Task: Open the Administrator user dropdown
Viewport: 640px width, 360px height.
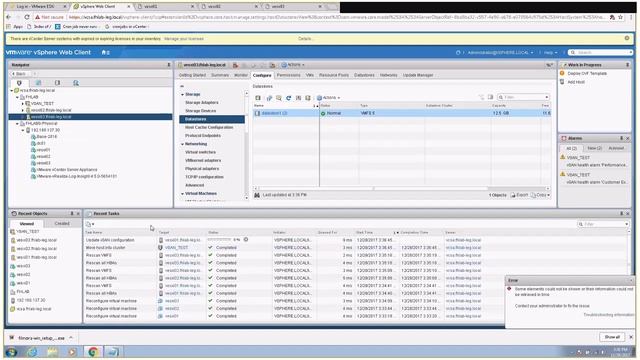Action: 500,53
